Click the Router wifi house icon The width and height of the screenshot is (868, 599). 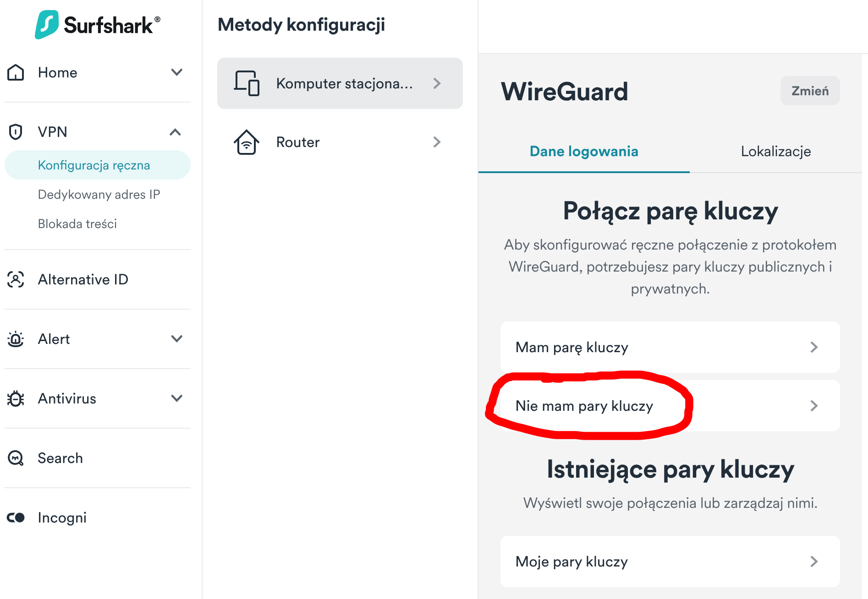(247, 142)
